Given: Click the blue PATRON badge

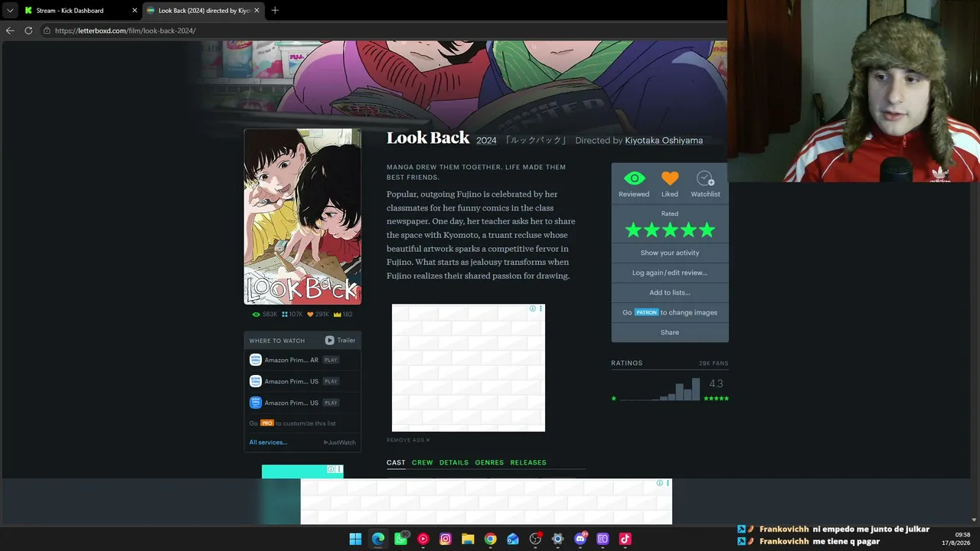Looking at the screenshot, I should 646,312.
